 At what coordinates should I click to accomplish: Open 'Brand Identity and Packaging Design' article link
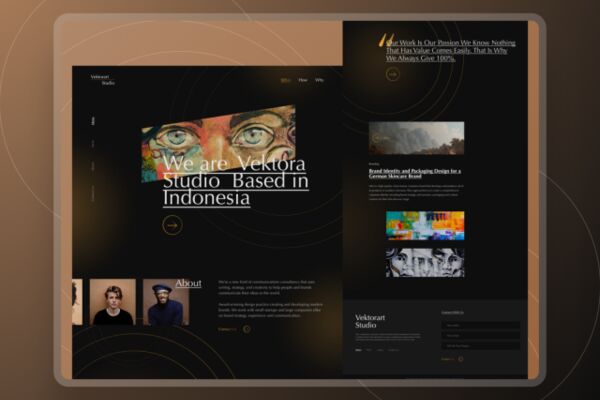(x=415, y=173)
